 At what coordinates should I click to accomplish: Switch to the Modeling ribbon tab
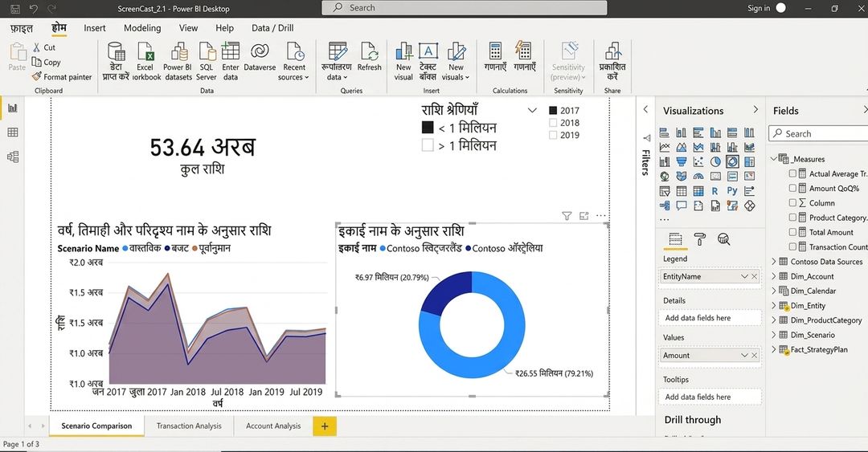142,28
